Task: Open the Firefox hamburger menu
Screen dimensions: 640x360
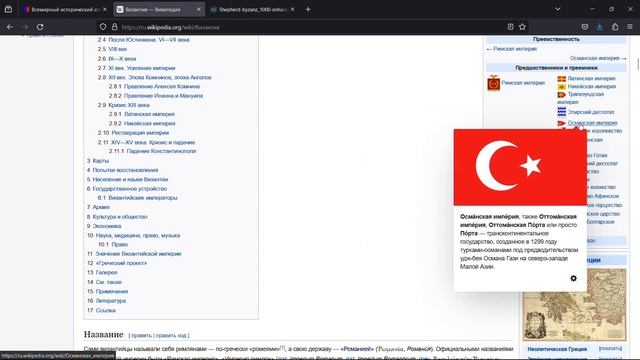Action: (630, 27)
